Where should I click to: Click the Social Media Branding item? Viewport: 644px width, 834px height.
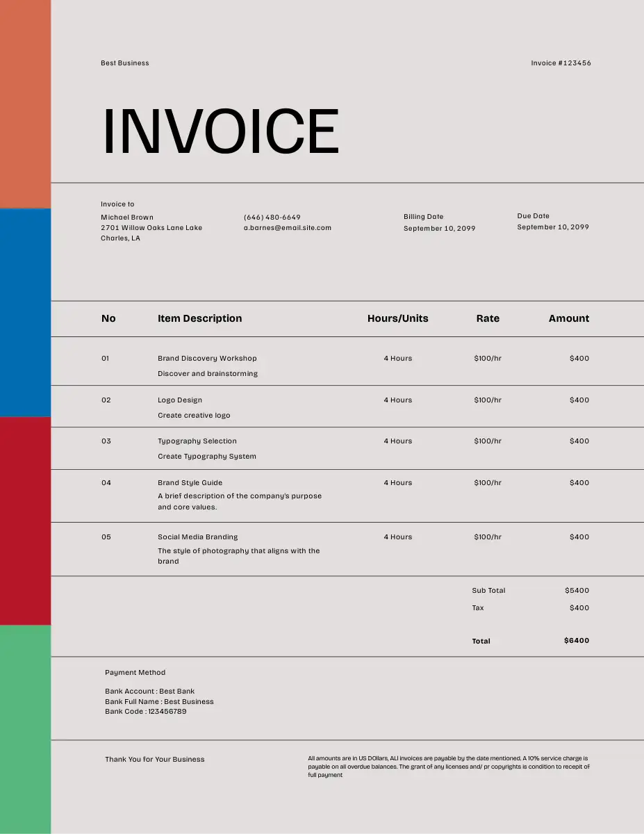point(197,537)
